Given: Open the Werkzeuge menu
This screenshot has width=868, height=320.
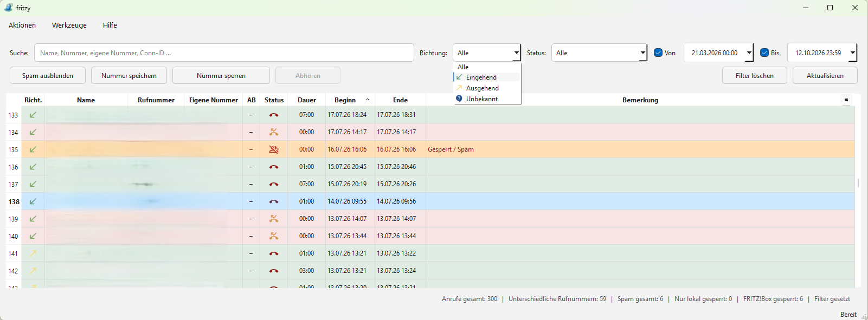Looking at the screenshot, I should point(69,25).
